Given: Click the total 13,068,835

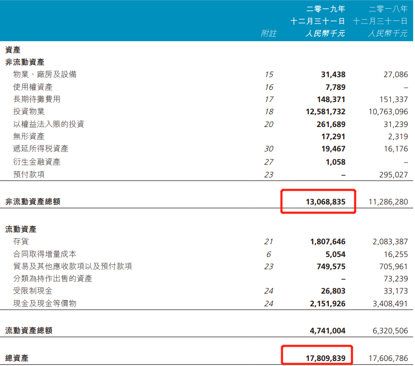Looking at the screenshot, I should tap(326, 202).
